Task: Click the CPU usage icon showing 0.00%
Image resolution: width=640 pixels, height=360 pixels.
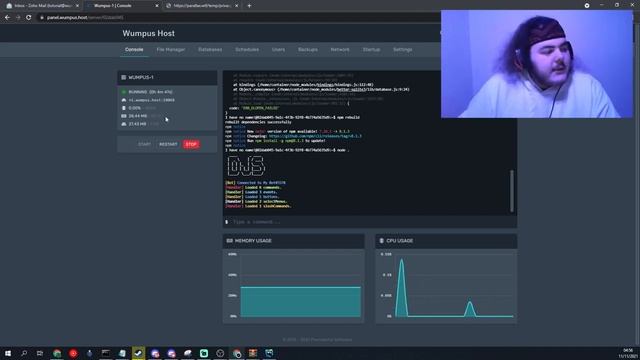Action: point(124,108)
